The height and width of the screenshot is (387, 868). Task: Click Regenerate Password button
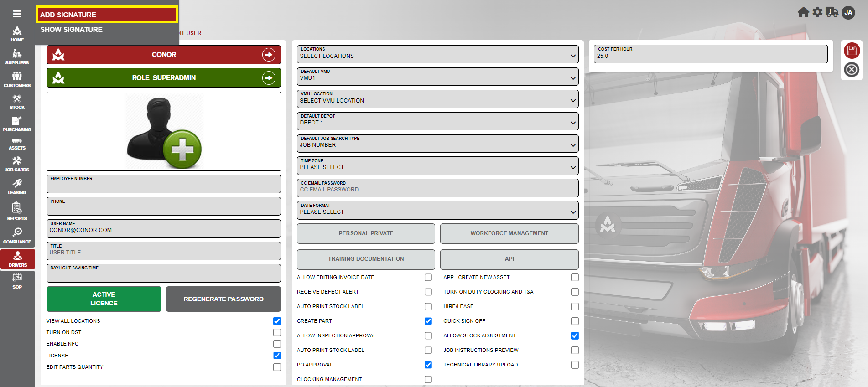(x=223, y=299)
